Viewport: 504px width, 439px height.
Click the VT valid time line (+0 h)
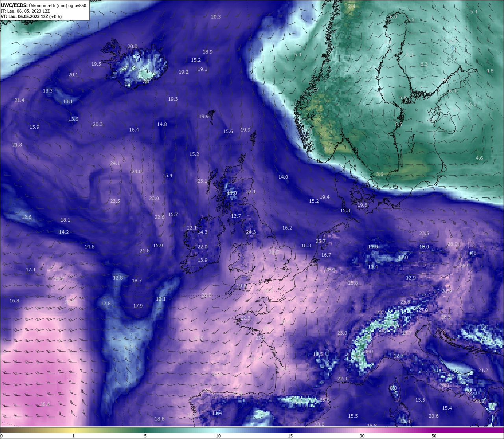coord(31,17)
